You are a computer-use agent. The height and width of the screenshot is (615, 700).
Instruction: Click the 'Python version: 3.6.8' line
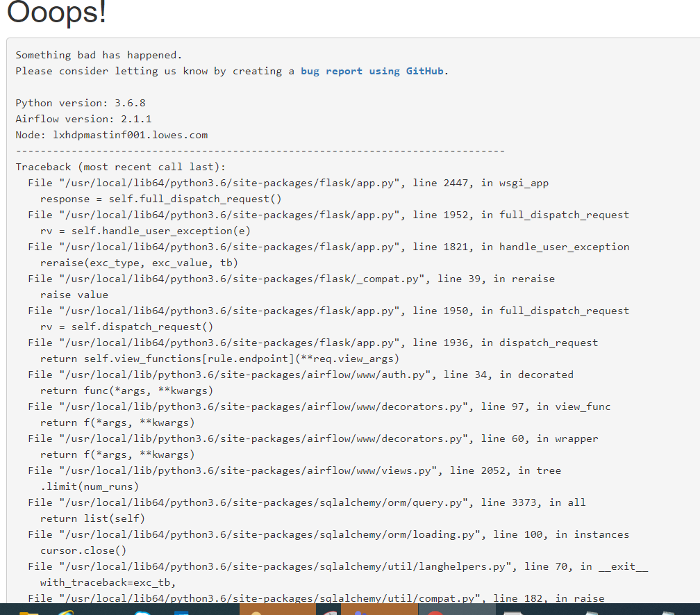click(81, 103)
